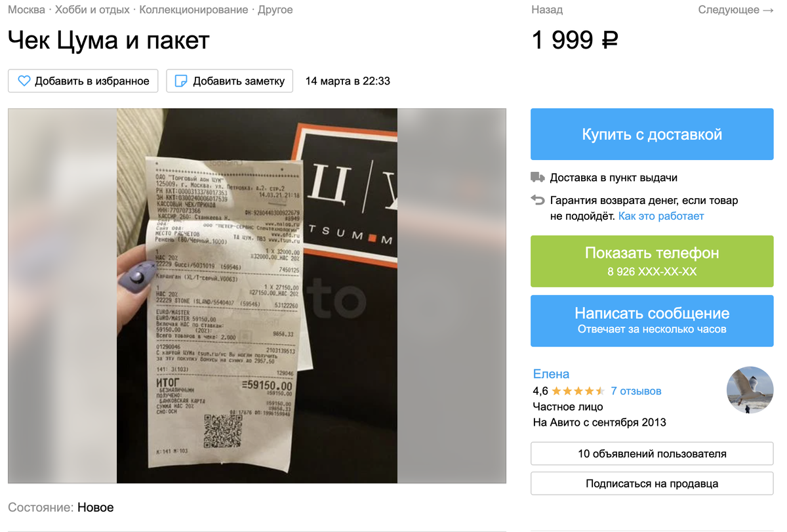Go back via Назад link

coord(547,10)
